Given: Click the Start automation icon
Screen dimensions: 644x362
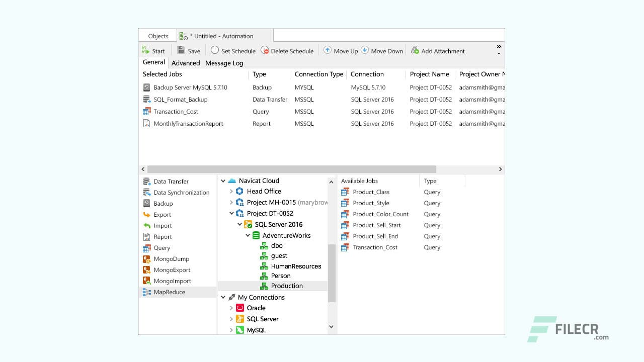Looking at the screenshot, I should [x=146, y=50].
